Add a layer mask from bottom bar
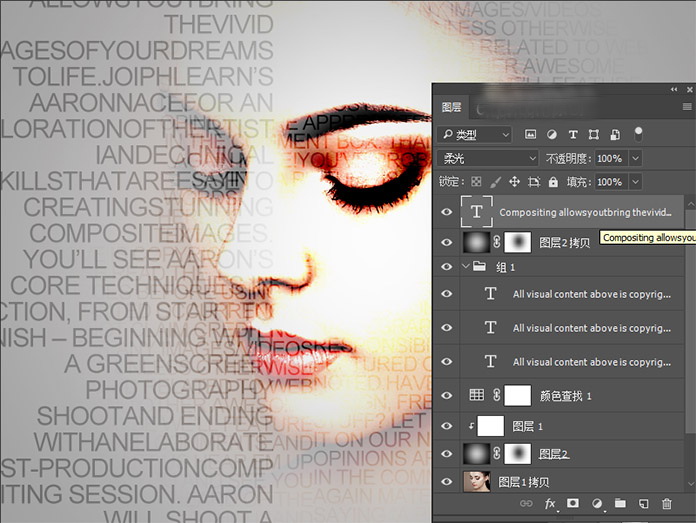Viewport: 696px width, 523px height. 573,504
